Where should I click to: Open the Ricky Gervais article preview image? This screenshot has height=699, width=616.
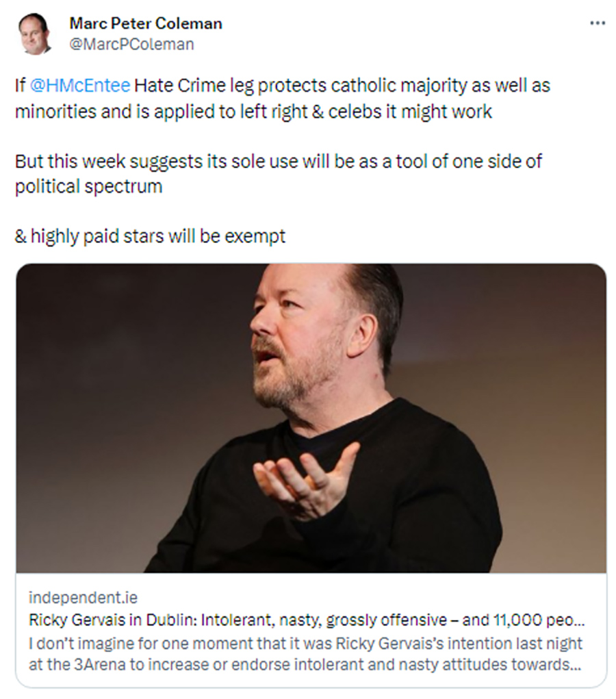[311, 418]
